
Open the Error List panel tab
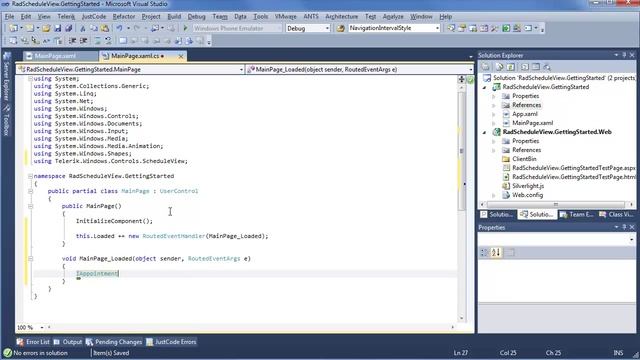33,342
